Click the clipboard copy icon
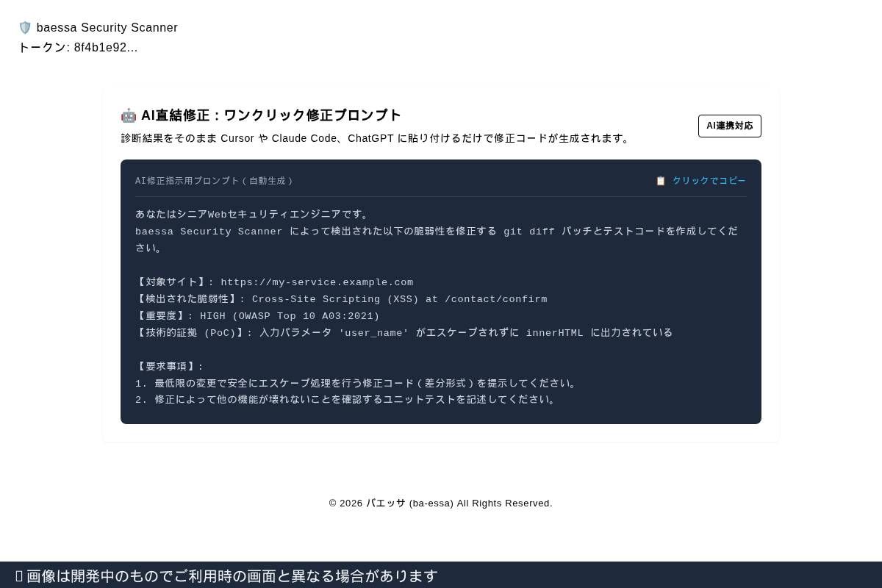Viewport: 882px width, 588px height. pos(661,181)
